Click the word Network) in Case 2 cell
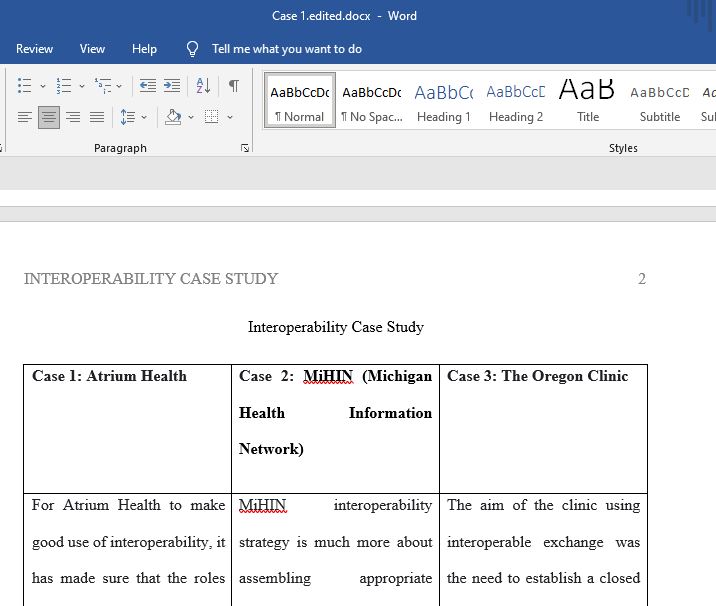Screen dimensions: 716x606 [x=271, y=449]
